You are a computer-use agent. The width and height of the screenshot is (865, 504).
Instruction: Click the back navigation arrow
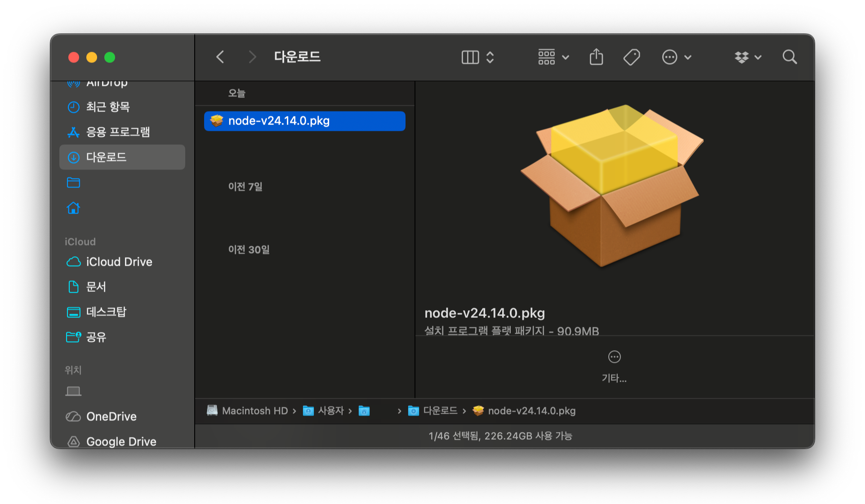220,57
